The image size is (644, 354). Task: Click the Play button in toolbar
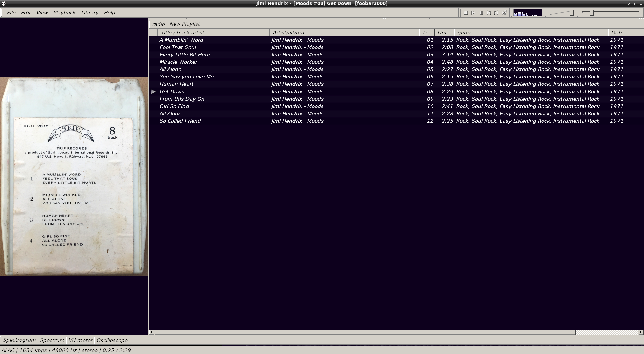[x=473, y=13]
